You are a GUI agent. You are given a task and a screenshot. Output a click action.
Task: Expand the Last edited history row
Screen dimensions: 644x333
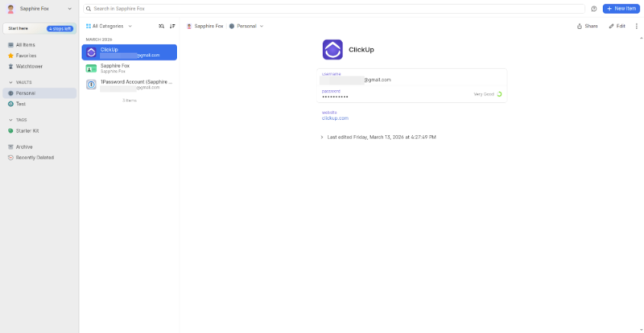pyautogui.click(x=378, y=138)
